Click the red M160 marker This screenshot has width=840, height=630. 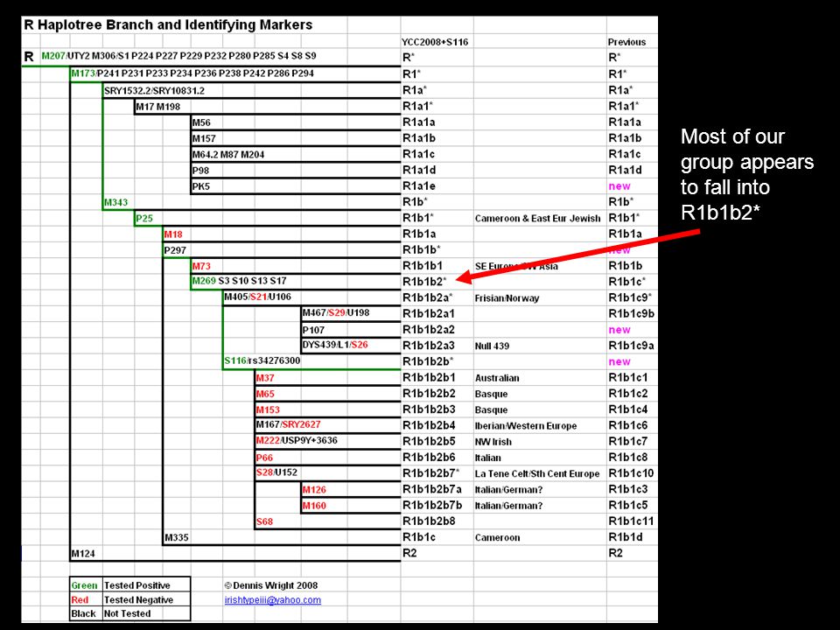(314, 506)
